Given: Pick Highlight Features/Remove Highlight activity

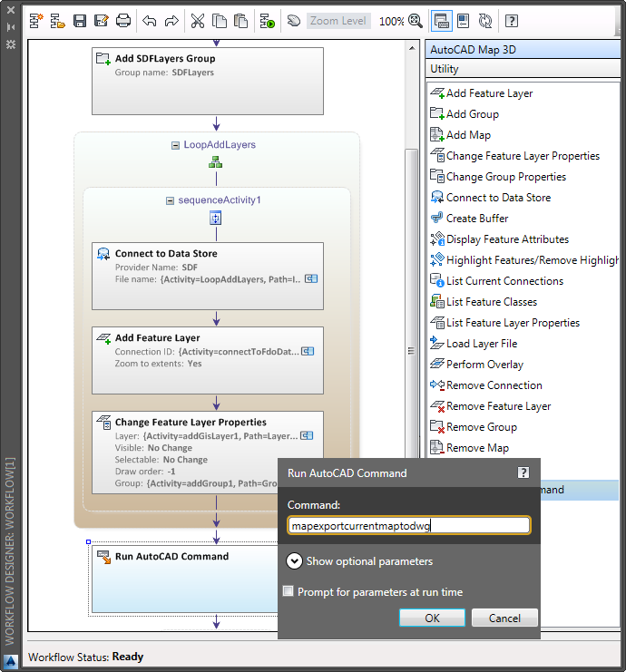Looking at the screenshot, I should [524, 260].
